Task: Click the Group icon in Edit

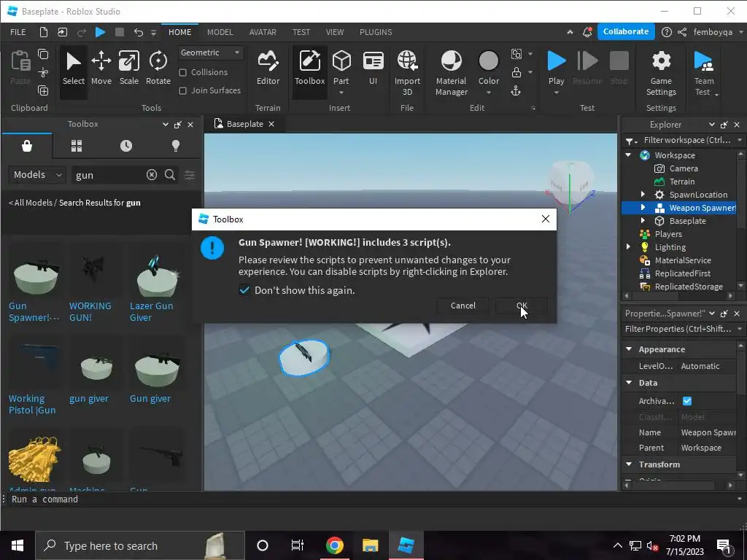Action: 516,54
